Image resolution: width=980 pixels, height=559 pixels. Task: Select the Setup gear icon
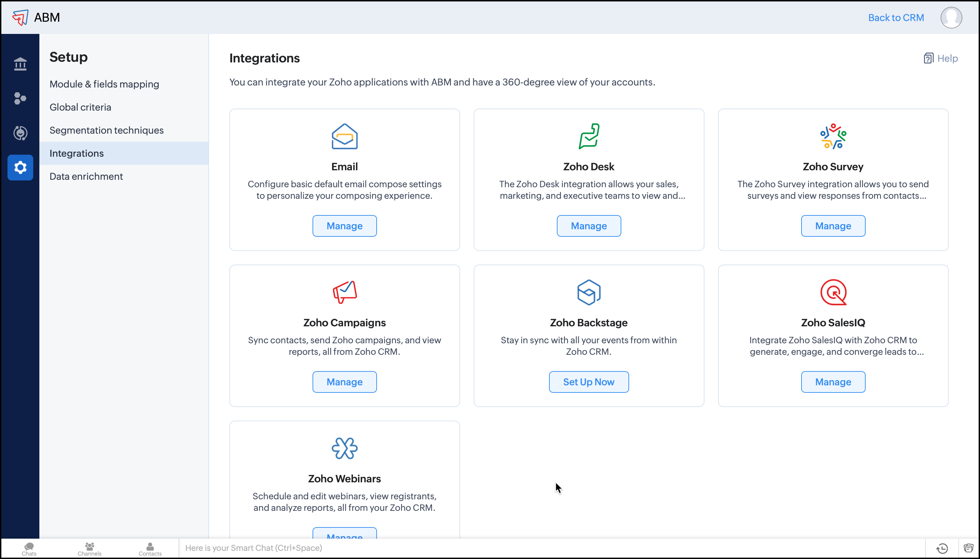click(x=20, y=167)
